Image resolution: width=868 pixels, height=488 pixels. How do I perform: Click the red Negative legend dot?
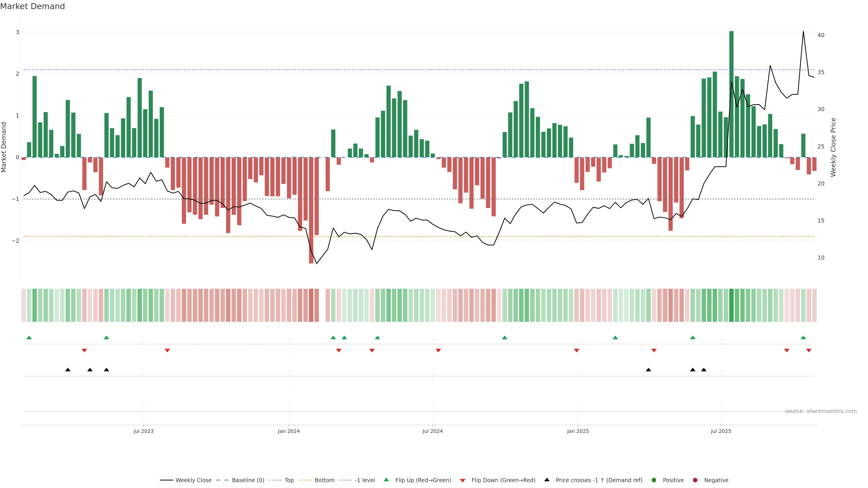coord(695,480)
